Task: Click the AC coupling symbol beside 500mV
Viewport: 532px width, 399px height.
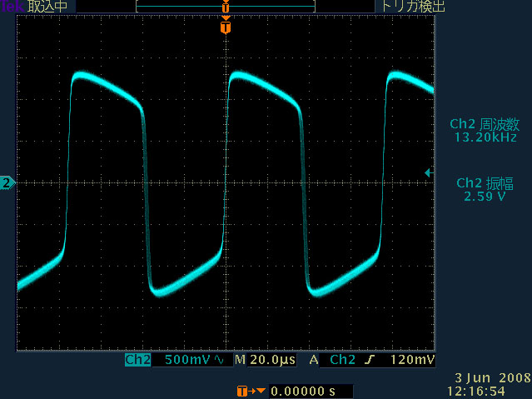Action: 220,361
